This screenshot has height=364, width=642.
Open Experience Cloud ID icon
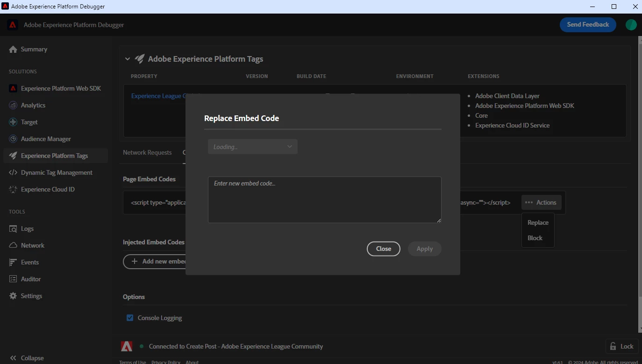coord(13,189)
